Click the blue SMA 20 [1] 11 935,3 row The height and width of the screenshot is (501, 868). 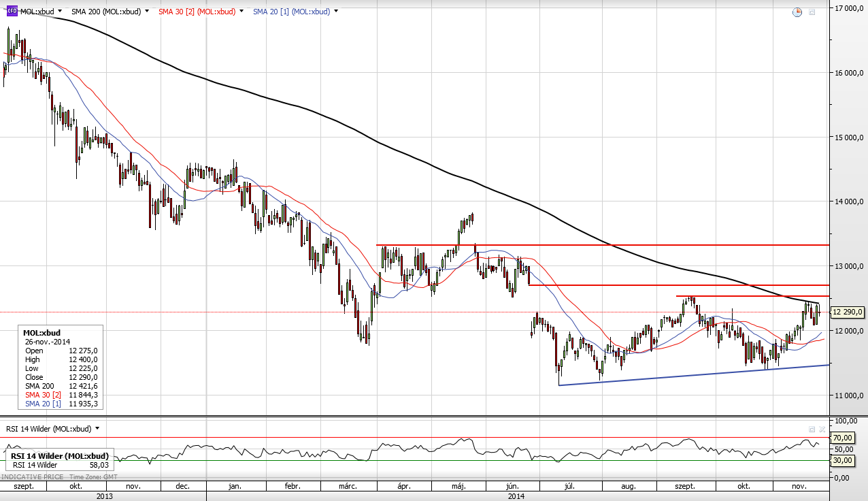[61, 404]
